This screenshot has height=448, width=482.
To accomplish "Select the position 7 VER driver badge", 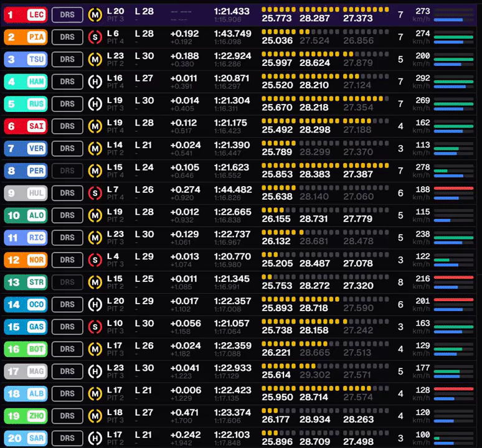I will (26, 149).
